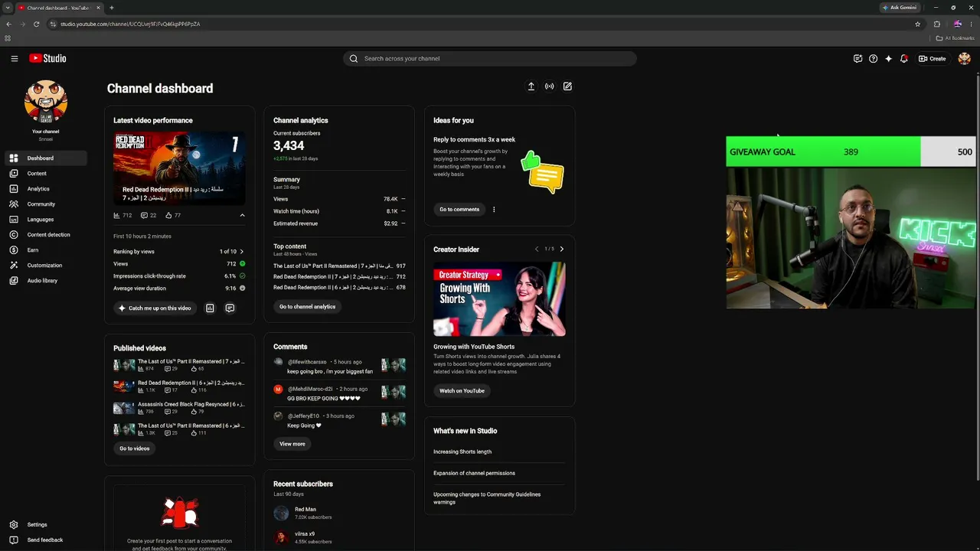Open Earn in the sidebar
This screenshot has width=980, height=551.
tap(46, 250)
